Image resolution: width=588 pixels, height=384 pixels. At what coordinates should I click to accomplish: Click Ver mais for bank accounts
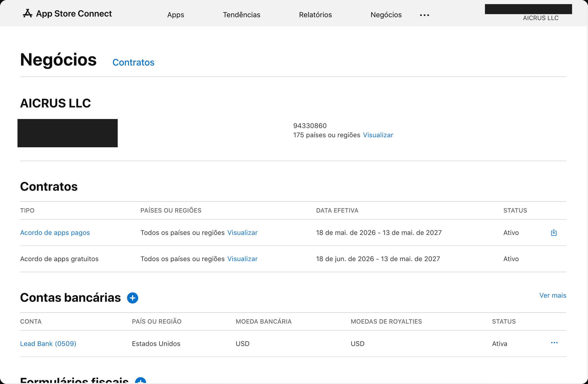coord(553,295)
